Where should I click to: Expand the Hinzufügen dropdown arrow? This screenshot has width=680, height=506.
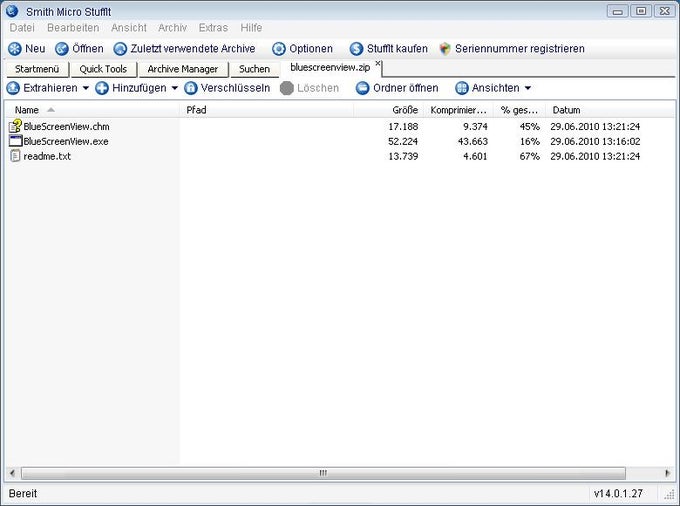175,88
